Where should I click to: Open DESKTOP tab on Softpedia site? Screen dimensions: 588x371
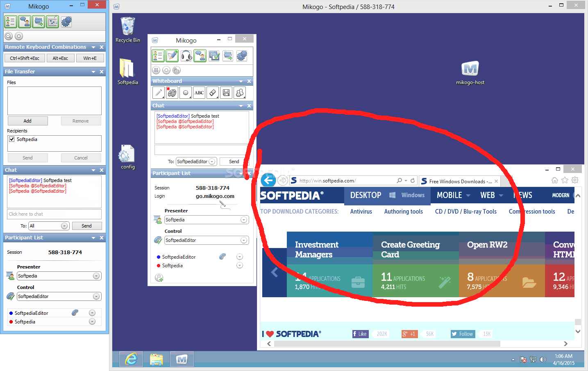point(366,195)
